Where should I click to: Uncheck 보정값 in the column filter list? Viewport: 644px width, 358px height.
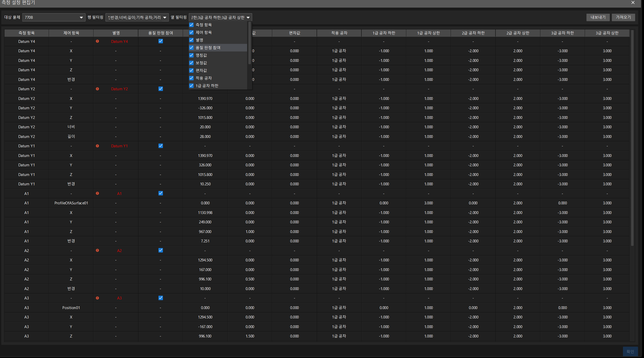(x=191, y=63)
